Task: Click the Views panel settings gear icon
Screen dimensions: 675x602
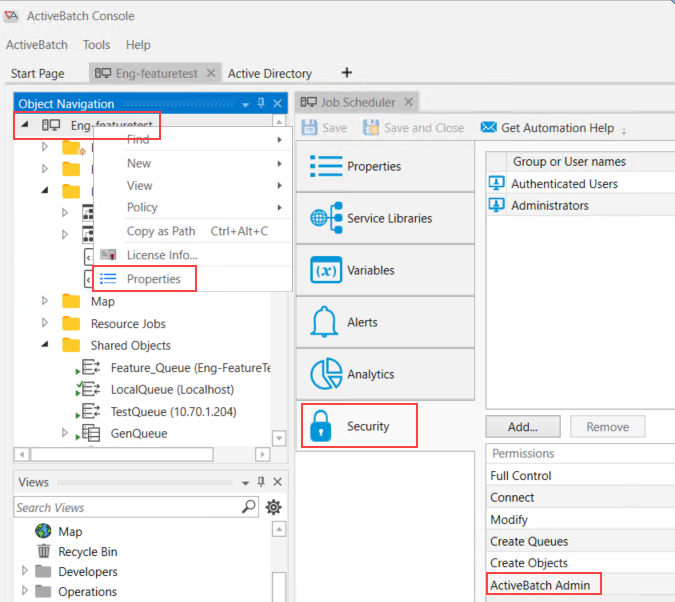Action: [x=273, y=508]
